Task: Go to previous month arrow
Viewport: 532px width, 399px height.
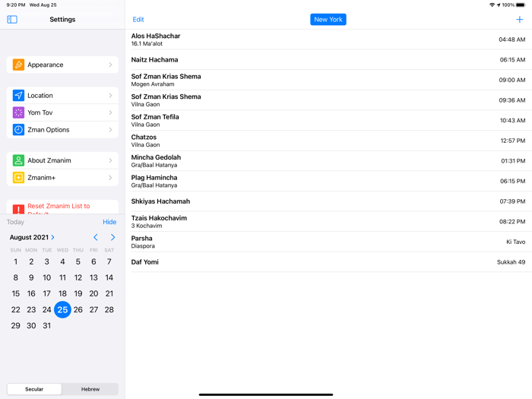Action: (95, 237)
